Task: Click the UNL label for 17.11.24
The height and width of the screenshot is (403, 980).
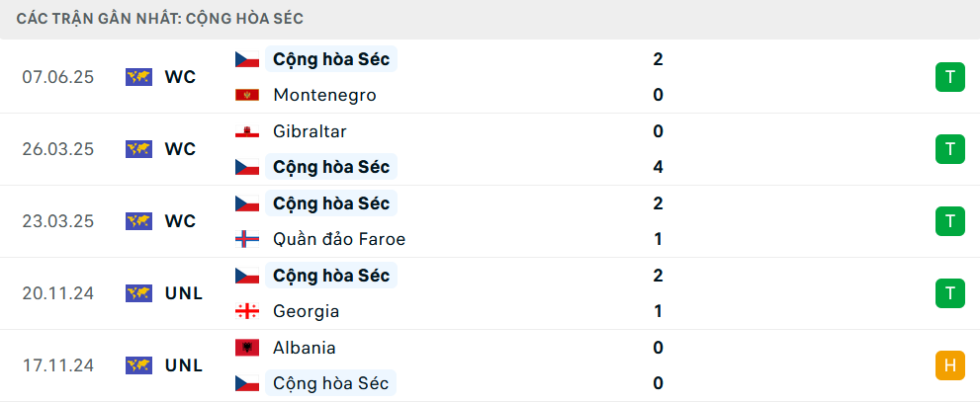Action: point(184,365)
